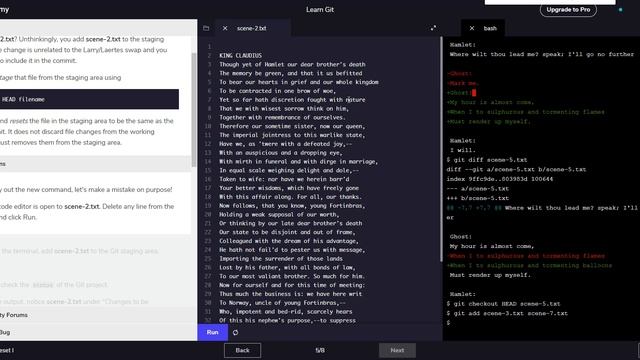Screen dimensions: 640x360
Task: Close the scene-2.txt editor tab
Action: (225, 28)
